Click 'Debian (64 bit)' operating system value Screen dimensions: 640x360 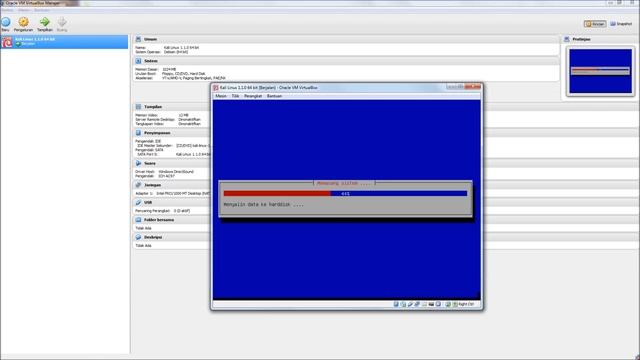pyautogui.click(x=176, y=52)
